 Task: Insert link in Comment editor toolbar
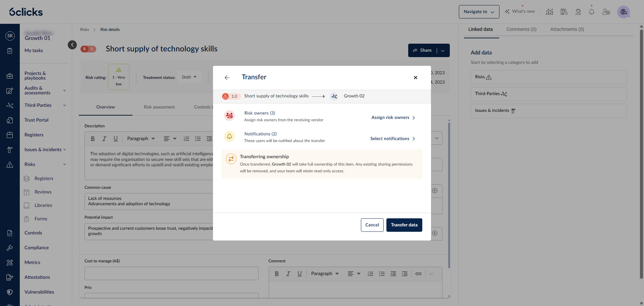tap(418, 274)
